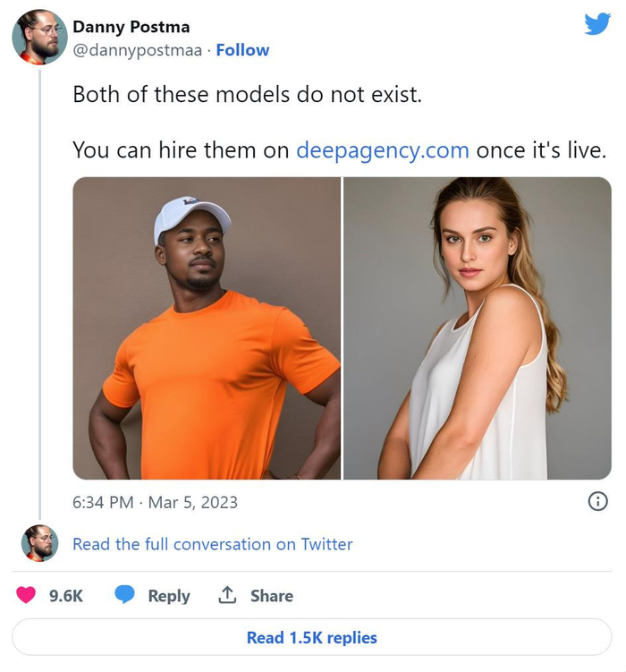The image size is (626, 672).
Task: Read the full conversation on Twitter
Action: tap(212, 544)
